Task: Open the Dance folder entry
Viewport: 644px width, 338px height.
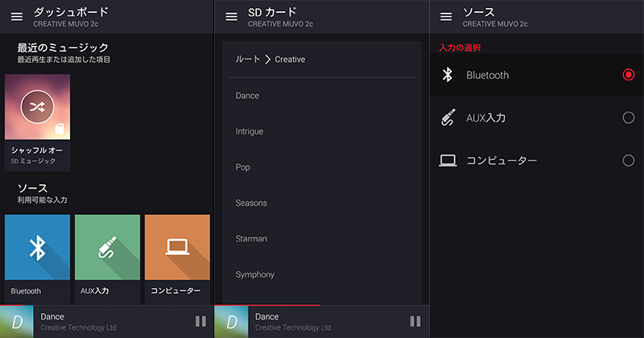Action: tap(247, 96)
